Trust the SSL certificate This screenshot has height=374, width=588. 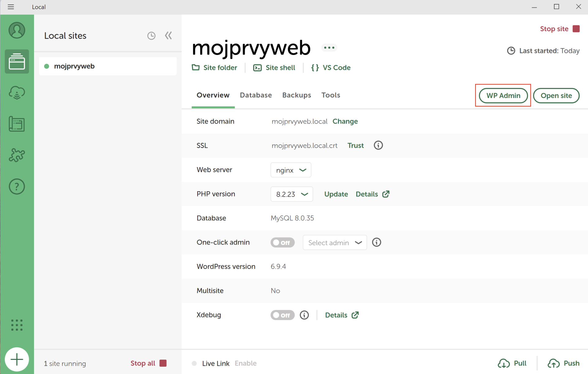356,146
